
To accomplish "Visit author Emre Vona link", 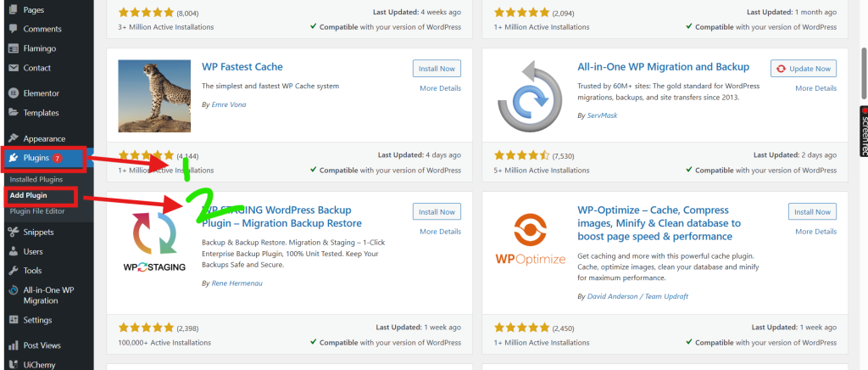I will (229, 104).
